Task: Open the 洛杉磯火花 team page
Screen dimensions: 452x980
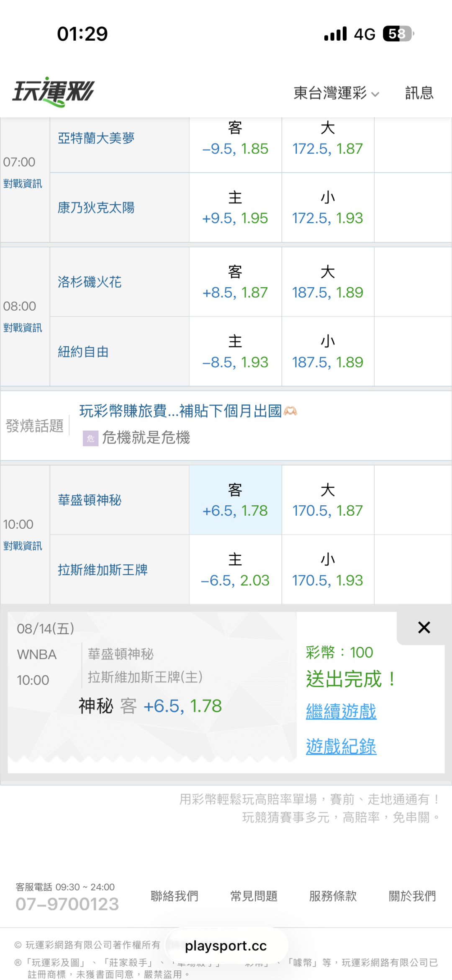Action: coord(90,282)
